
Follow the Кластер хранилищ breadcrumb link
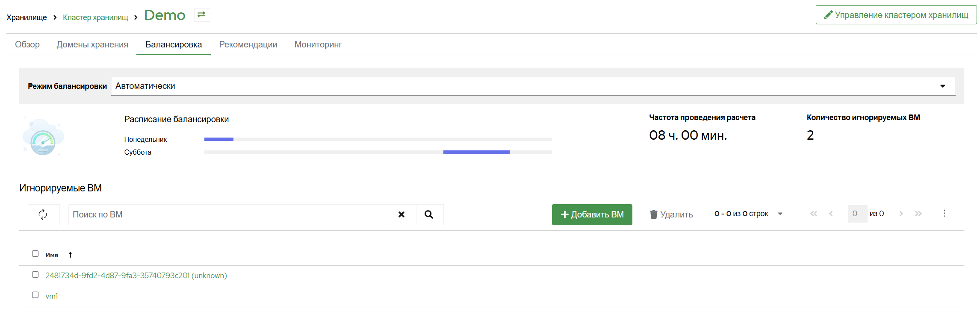click(x=95, y=18)
